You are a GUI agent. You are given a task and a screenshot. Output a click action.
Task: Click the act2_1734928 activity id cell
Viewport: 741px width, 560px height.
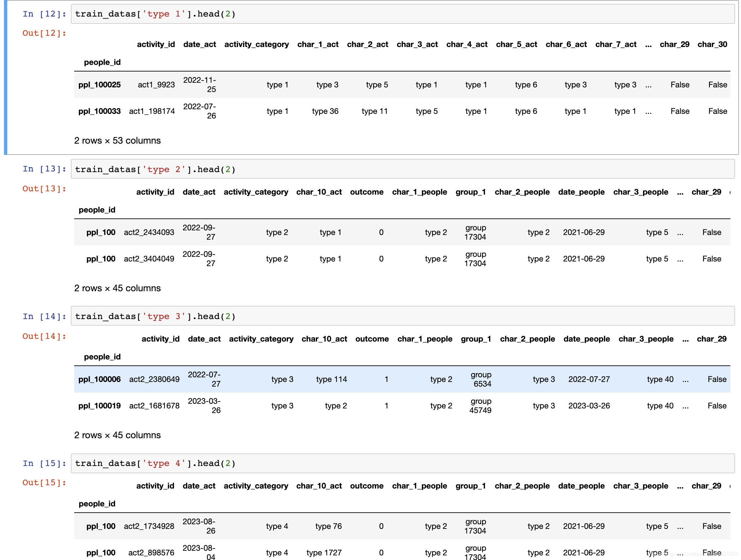point(149,526)
